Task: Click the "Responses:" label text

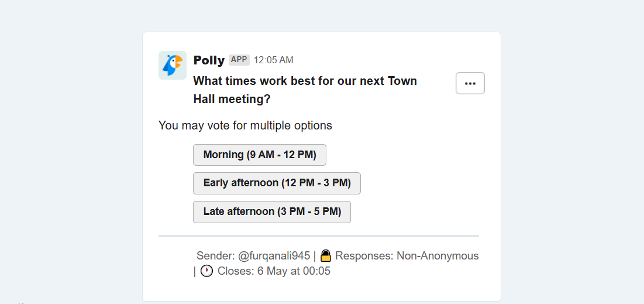Action: (364, 256)
